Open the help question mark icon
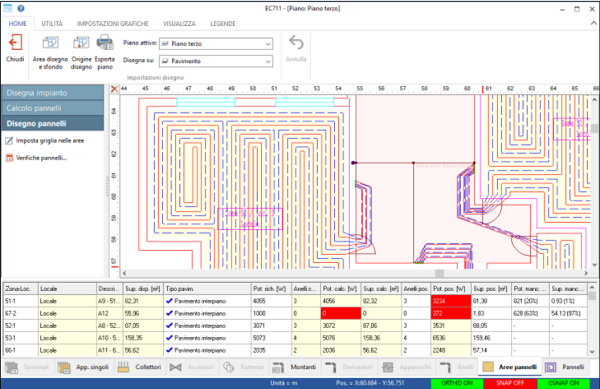This screenshot has width=600, height=389. (x=21, y=8)
